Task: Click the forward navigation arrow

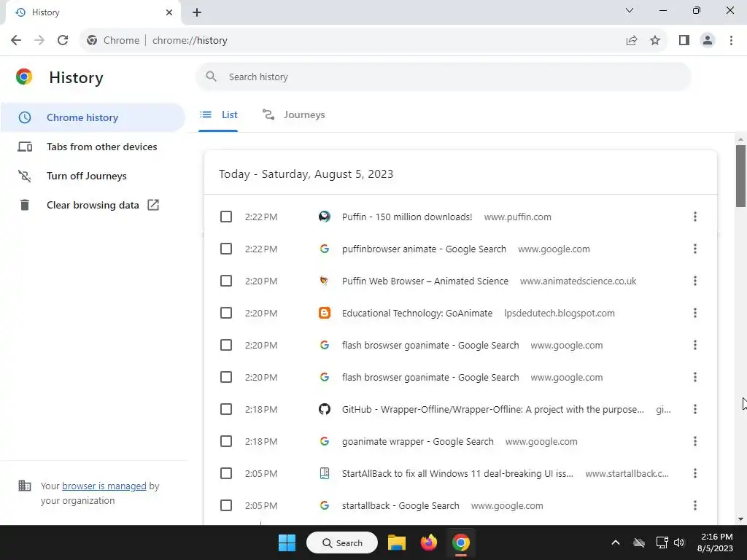Action: (39, 41)
